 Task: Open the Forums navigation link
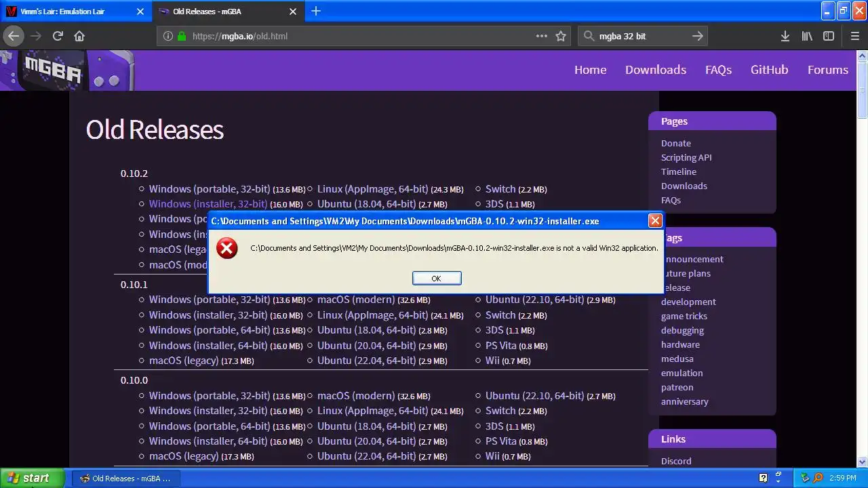(828, 70)
